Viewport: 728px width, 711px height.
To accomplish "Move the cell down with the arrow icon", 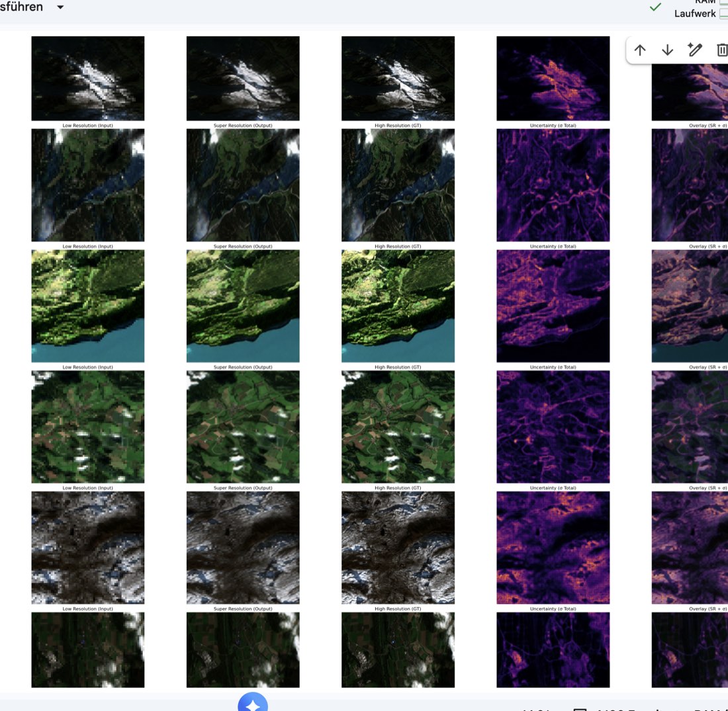I will [x=667, y=50].
